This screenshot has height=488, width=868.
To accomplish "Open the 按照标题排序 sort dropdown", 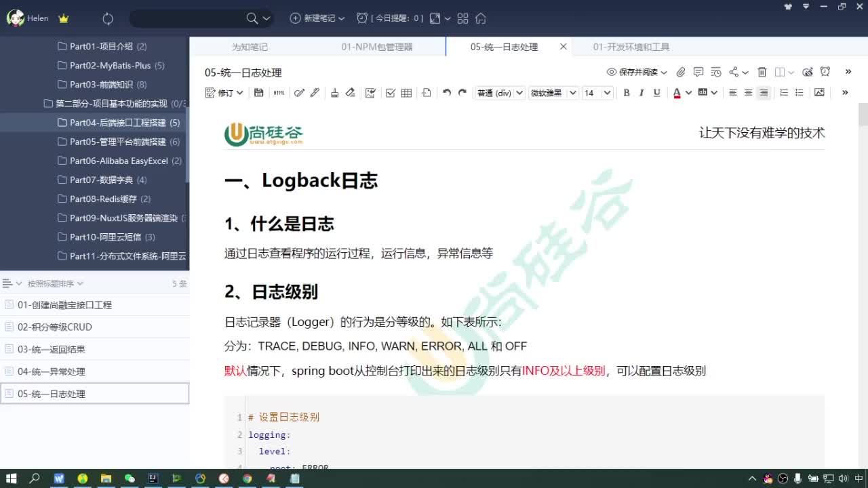I will tap(56, 283).
